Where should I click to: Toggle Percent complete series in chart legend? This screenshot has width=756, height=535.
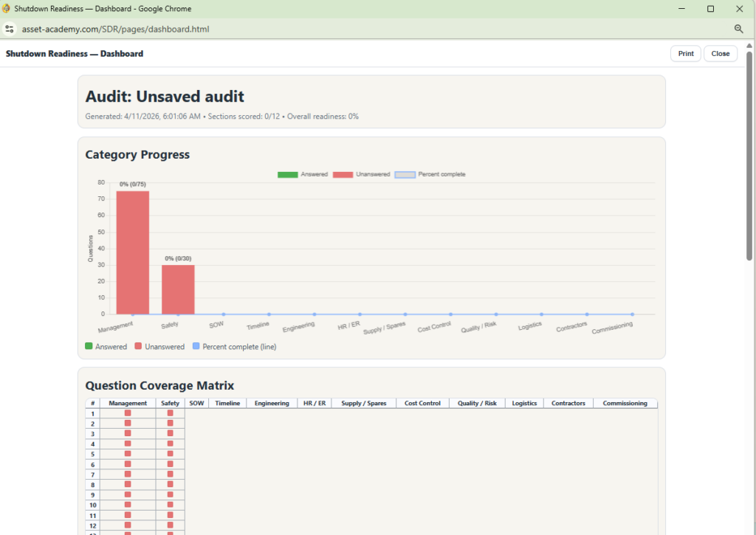click(430, 174)
